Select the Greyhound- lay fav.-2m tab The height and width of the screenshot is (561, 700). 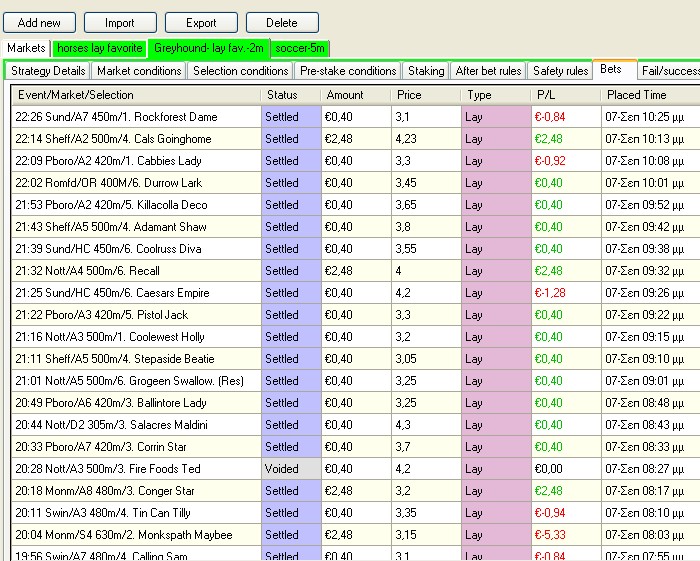coord(209,48)
